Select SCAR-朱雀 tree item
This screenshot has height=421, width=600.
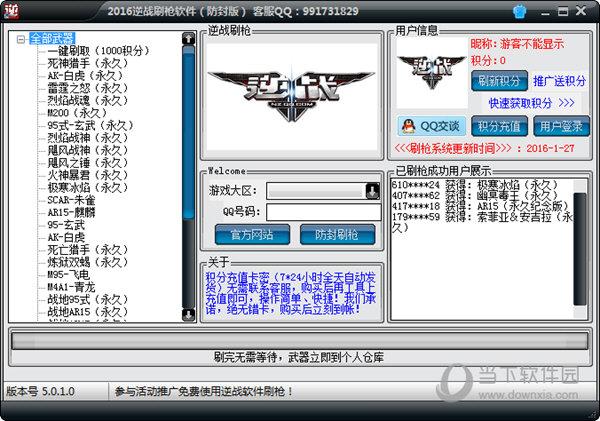[x=71, y=200]
